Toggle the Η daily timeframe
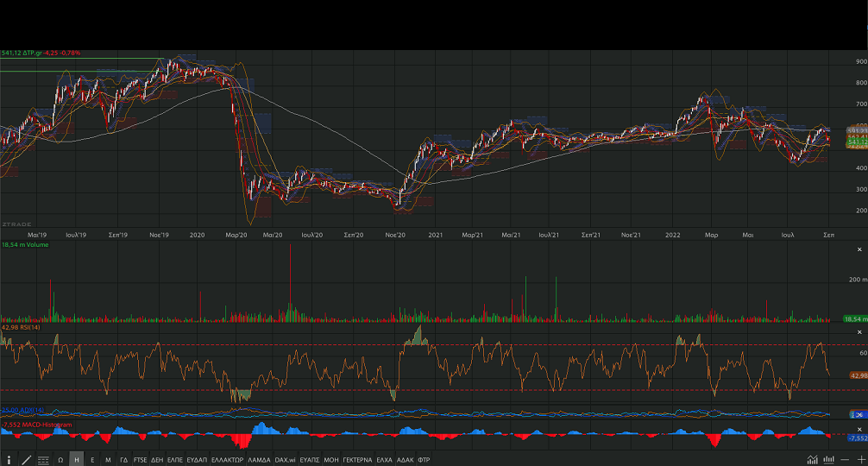 (x=77, y=460)
